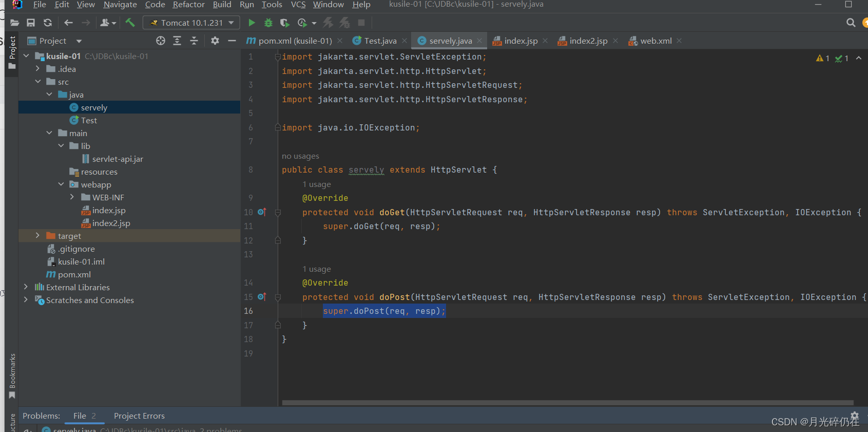Open the Tomcat 10.1.231 run configuration dropdown
Image resolution: width=868 pixels, height=432 pixels.
[191, 23]
